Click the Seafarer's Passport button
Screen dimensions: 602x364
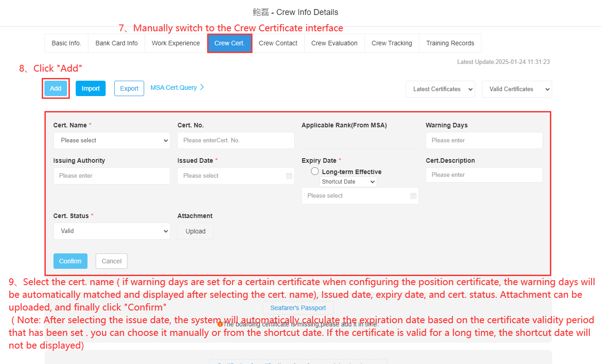point(298,308)
